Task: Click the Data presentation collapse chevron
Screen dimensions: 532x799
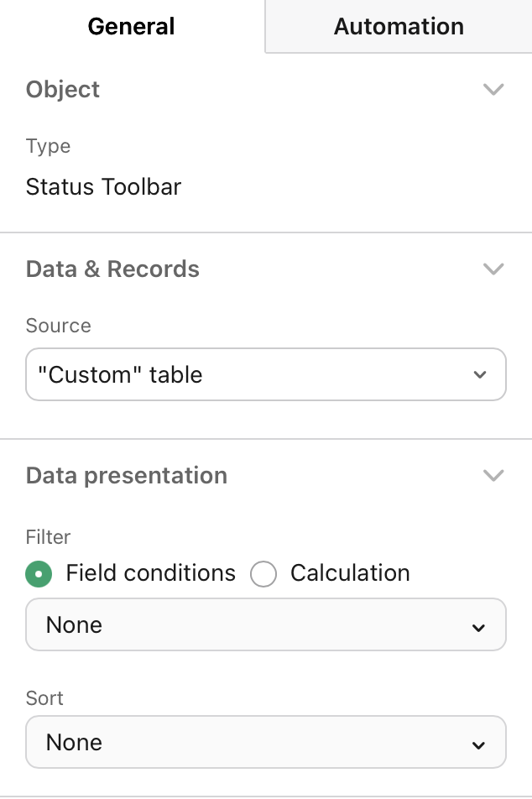Action: point(494,475)
